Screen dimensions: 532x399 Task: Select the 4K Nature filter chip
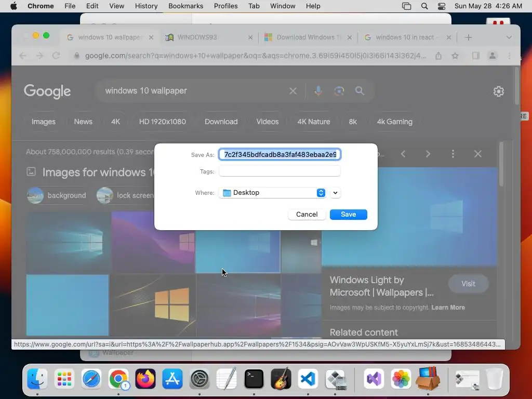click(x=313, y=122)
